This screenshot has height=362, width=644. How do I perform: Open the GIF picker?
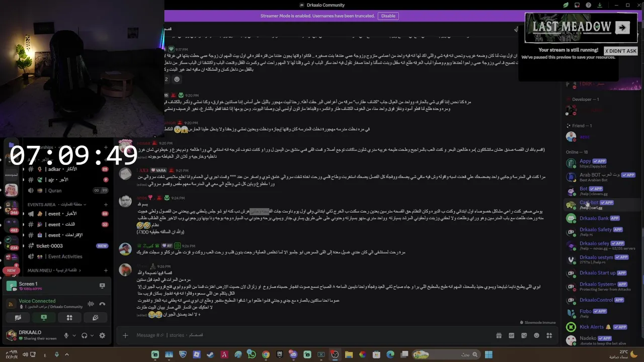pos(511,335)
